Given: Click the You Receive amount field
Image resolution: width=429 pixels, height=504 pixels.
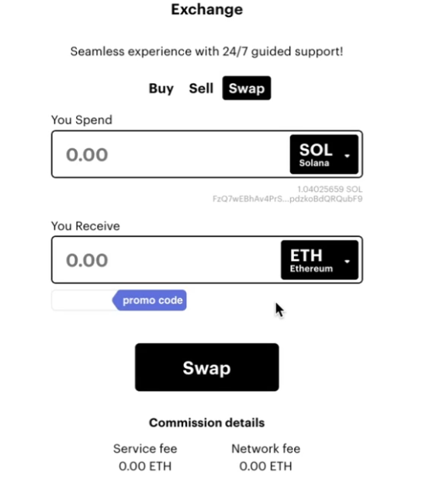Looking at the screenshot, I should coord(166,259).
